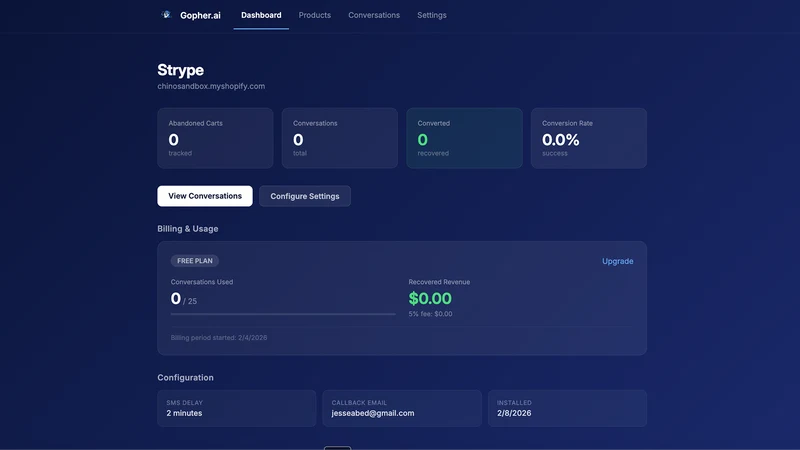Click the Billing & Usage heading
The height and width of the screenshot is (450, 800).
tap(188, 229)
